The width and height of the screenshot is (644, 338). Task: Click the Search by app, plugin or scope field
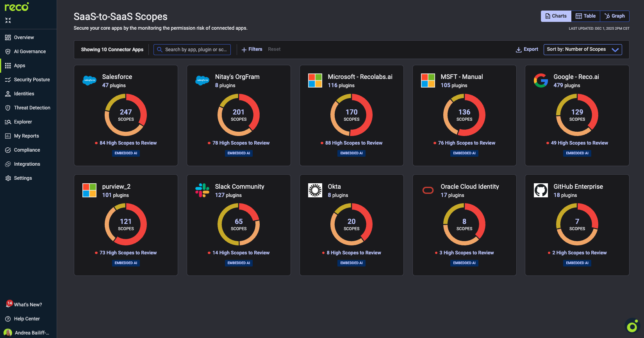tap(192, 50)
